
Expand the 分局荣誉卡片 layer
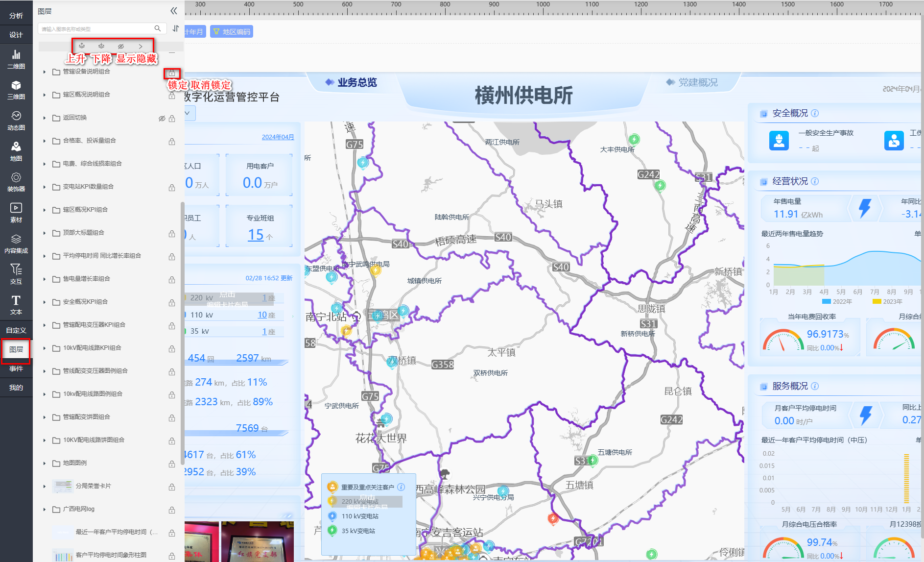tap(44, 486)
